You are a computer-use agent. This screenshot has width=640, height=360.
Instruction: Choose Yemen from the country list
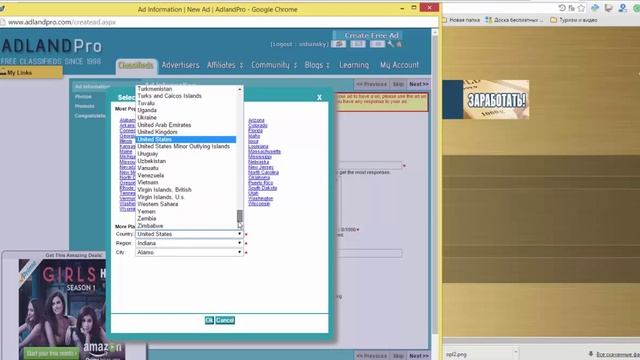click(x=186, y=211)
